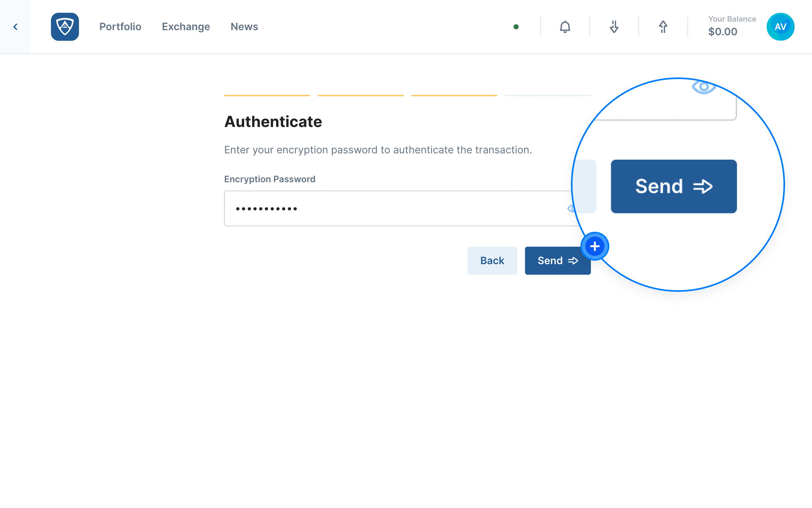812x508 pixels.
Task: Open the AV user avatar menu
Action: (781, 27)
